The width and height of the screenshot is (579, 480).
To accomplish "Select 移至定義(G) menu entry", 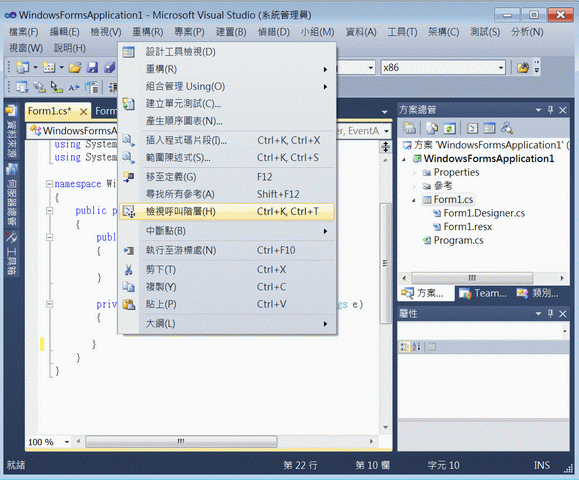I will pos(227,177).
